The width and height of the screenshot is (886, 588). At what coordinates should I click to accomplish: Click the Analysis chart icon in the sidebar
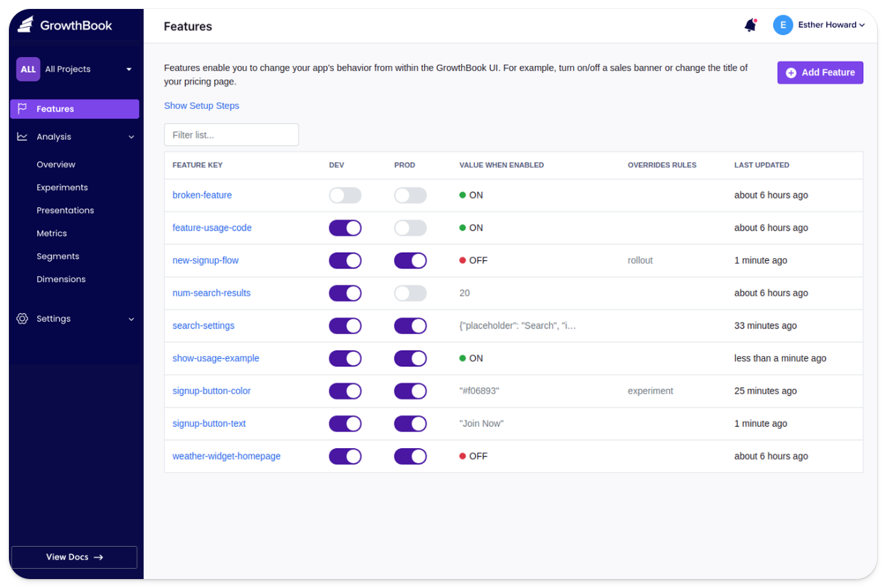21,136
